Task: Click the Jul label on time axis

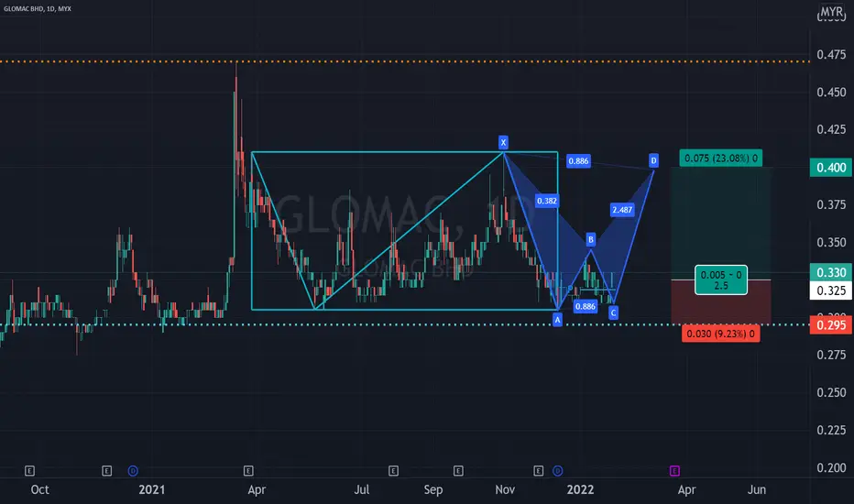Action: click(x=362, y=489)
